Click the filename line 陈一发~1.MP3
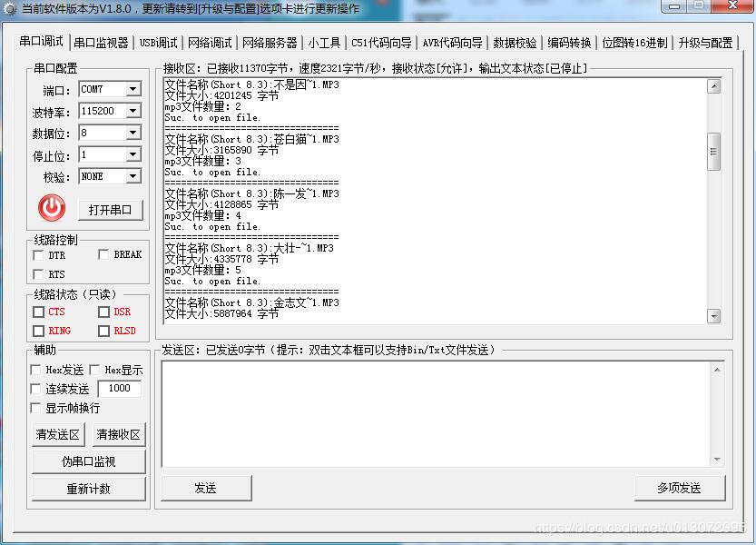Screen dimensions: 756x545 tap(251, 193)
